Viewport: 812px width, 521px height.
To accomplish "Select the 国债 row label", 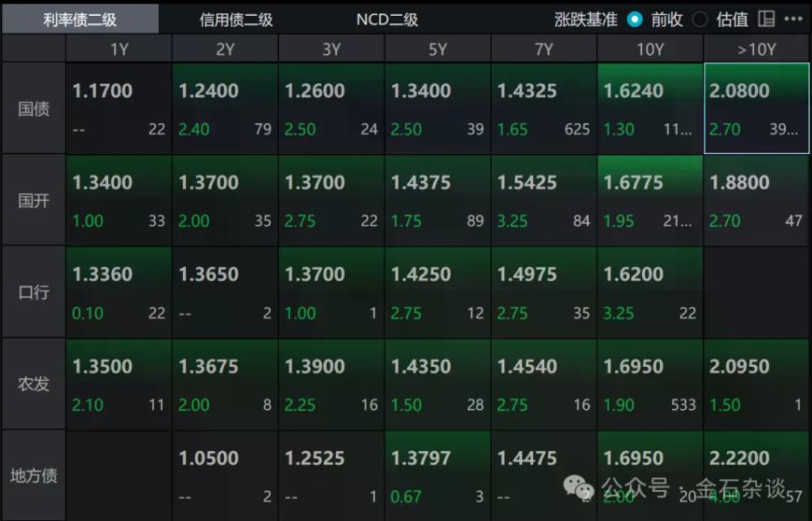I will (34, 108).
